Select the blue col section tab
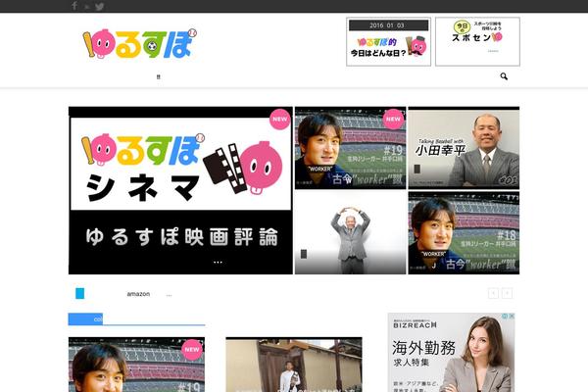Viewport: 588px width, 392px height. 85,319
